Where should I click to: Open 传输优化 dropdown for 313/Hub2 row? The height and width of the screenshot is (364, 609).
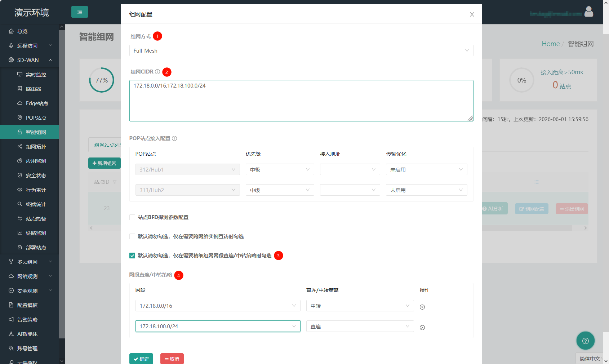click(x=427, y=190)
